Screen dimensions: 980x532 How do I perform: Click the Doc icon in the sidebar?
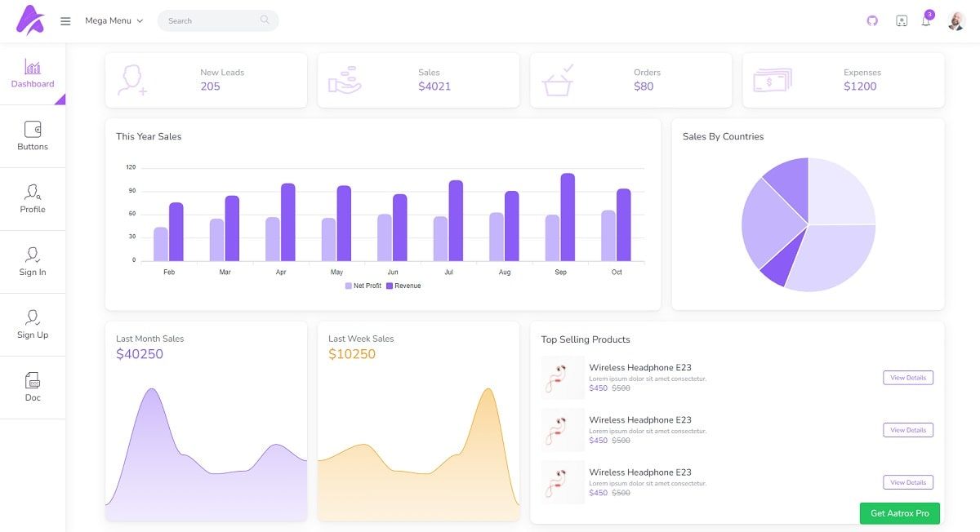tap(32, 386)
